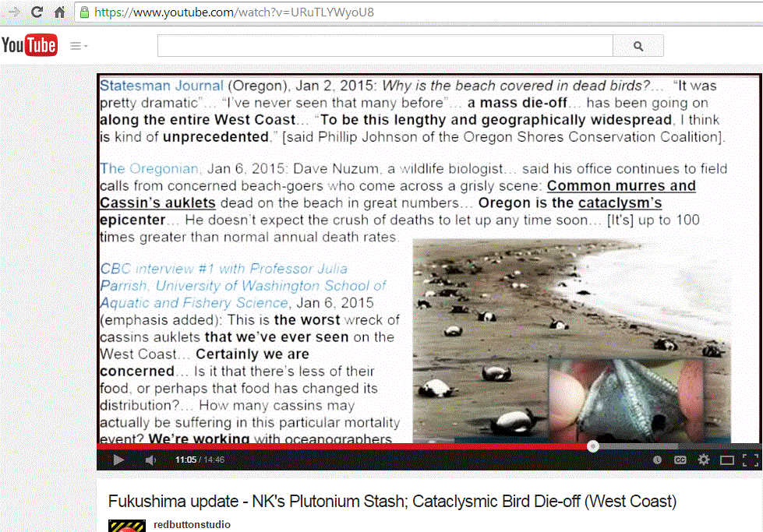Viewport: 763px width, 532px height.
Task: Switch to theater mode player size
Action: 727,460
